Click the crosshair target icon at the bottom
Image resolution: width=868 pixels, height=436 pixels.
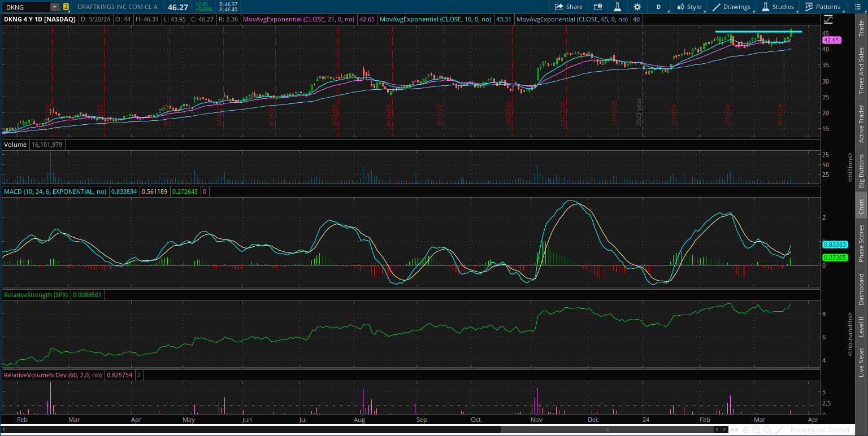pyautogui.click(x=745, y=430)
